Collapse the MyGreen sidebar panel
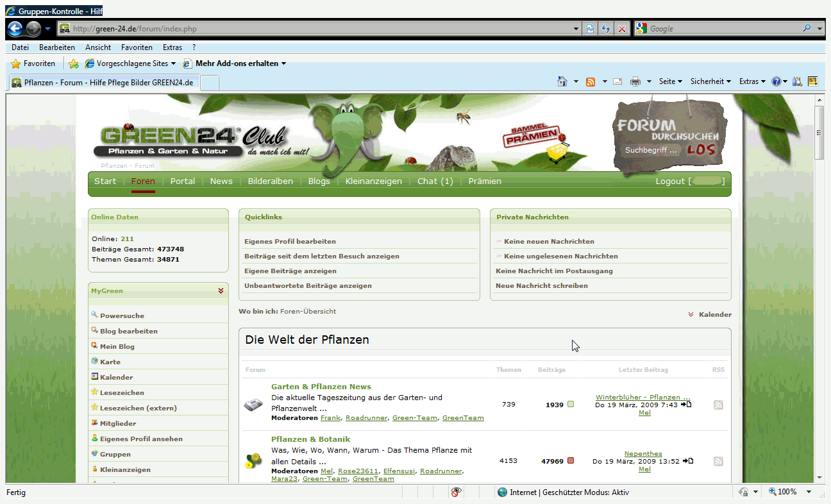The width and height of the screenshot is (831, 504). click(221, 291)
